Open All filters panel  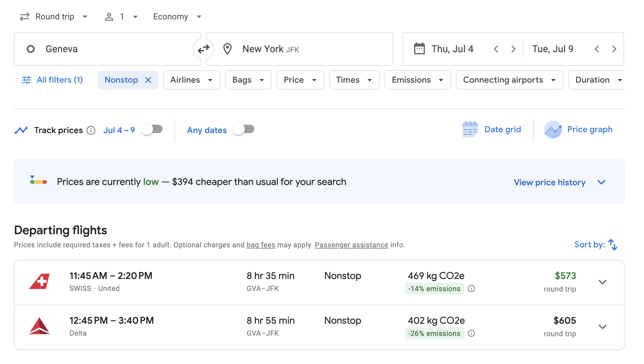tap(53, 80)
